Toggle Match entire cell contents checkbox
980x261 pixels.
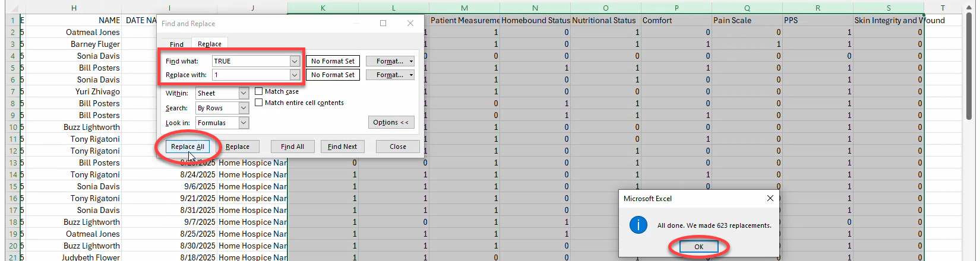(x=259, y=103)
